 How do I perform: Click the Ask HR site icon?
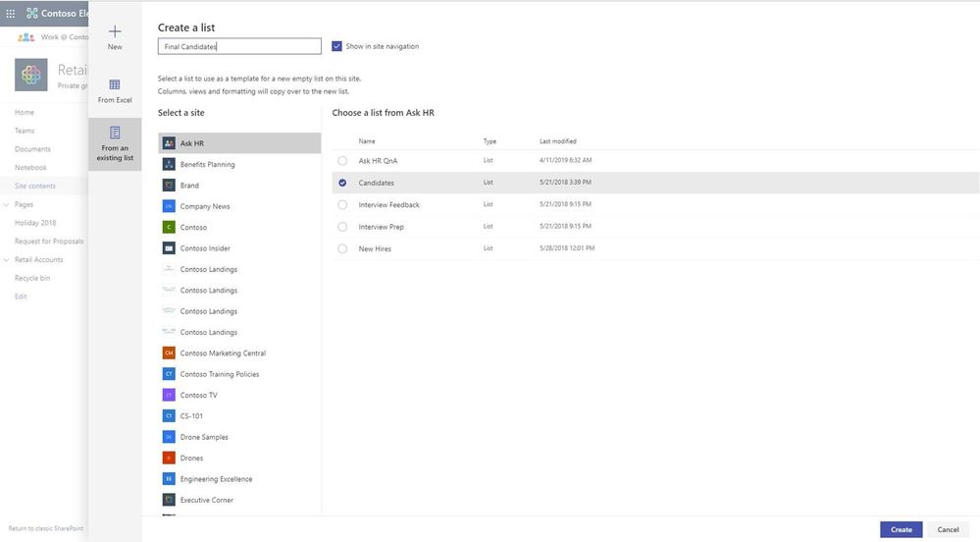(x=169, y=143)
